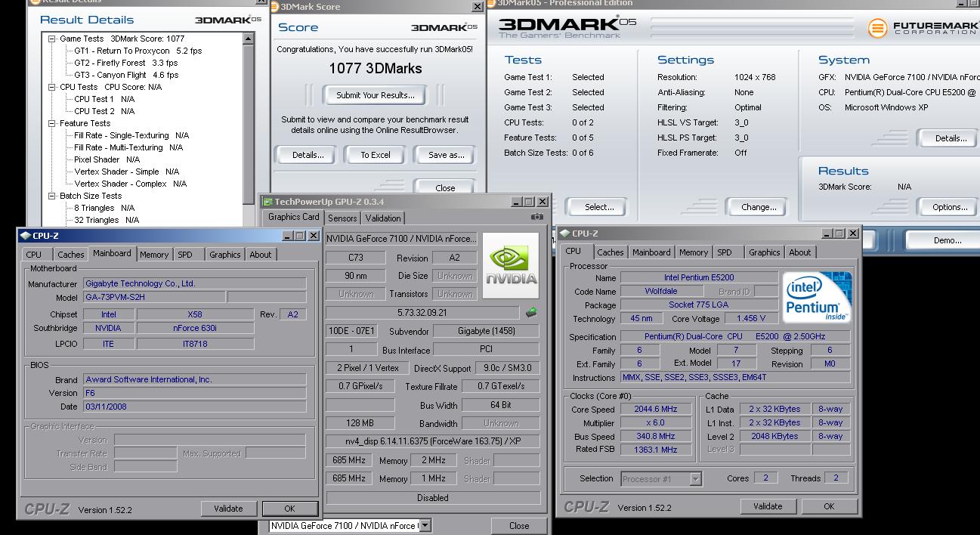Click Details button in Score window
This screenshot has width=980, height=535.
(x=308, y=155)
